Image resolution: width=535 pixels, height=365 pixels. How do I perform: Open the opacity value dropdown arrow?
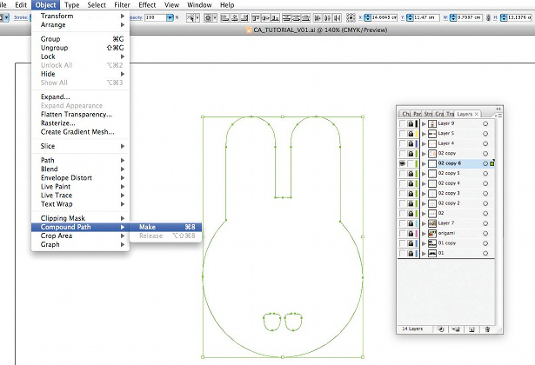pyautogui.click(x=170, y=18)
